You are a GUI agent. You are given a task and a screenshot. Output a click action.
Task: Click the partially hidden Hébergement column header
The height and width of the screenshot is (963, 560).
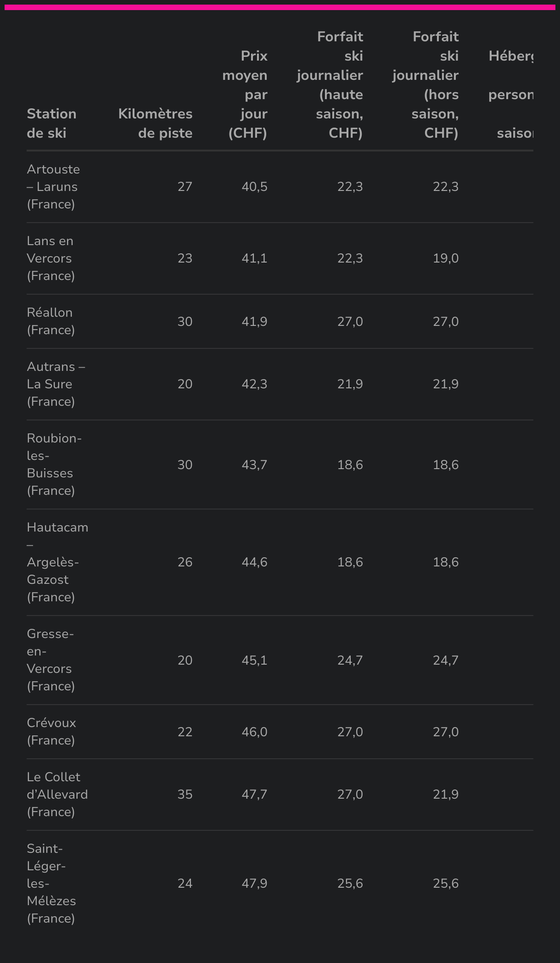coord(510,94)
